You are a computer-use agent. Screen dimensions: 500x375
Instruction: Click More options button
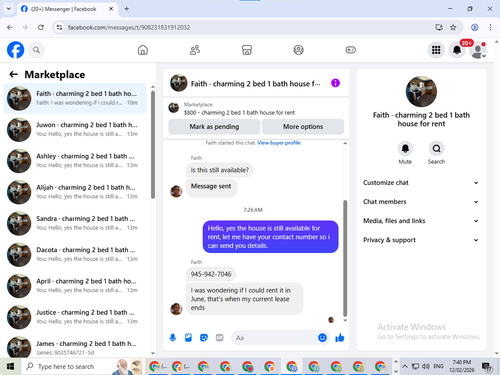click(303, 127)
